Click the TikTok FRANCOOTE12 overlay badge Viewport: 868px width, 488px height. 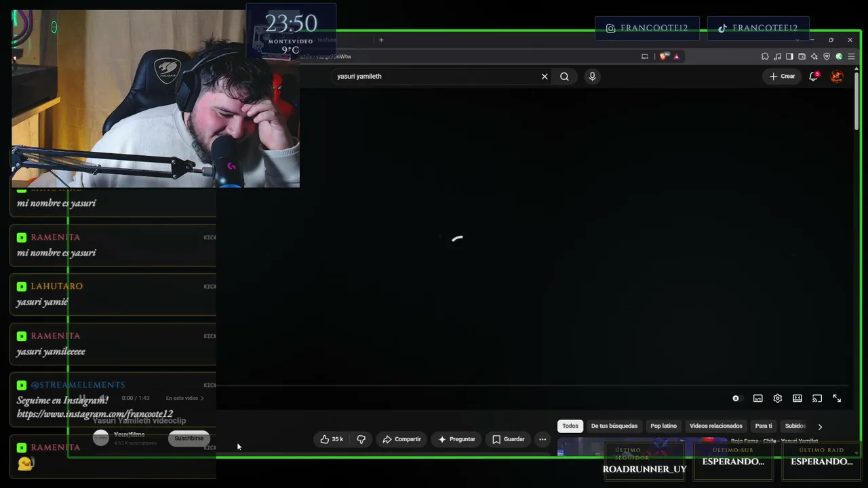click(758, 28)
